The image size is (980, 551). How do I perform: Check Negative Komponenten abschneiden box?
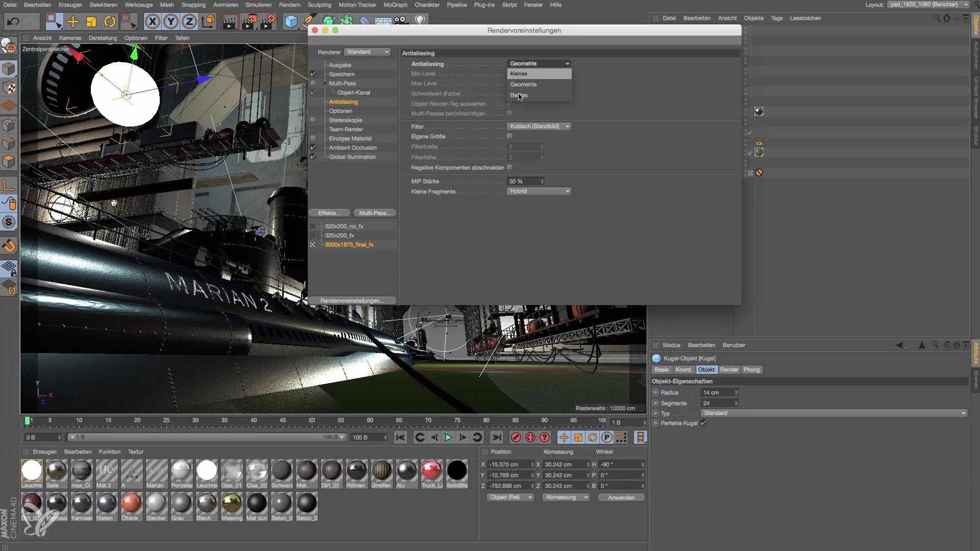pyautogui.click(x=509, y=167)
